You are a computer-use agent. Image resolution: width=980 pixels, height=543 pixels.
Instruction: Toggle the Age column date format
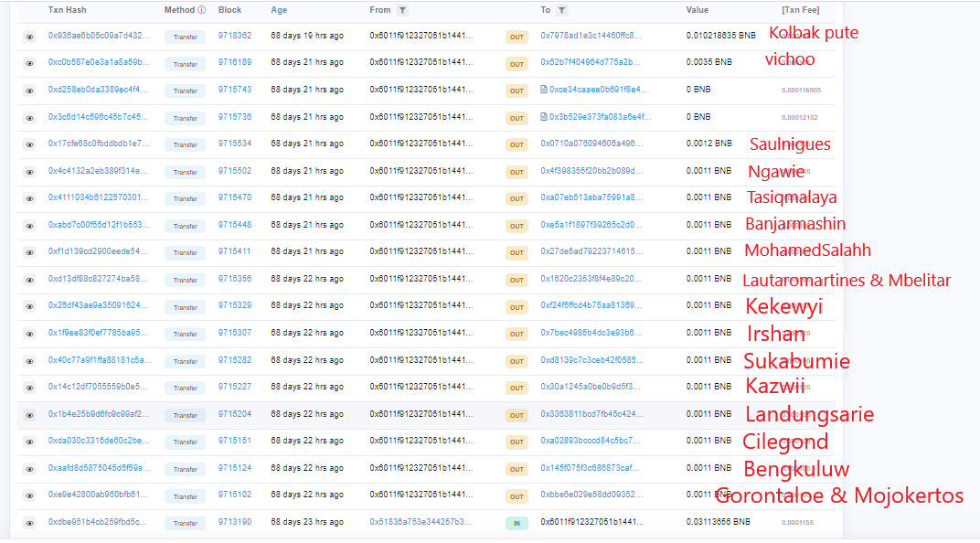(279, 10)
